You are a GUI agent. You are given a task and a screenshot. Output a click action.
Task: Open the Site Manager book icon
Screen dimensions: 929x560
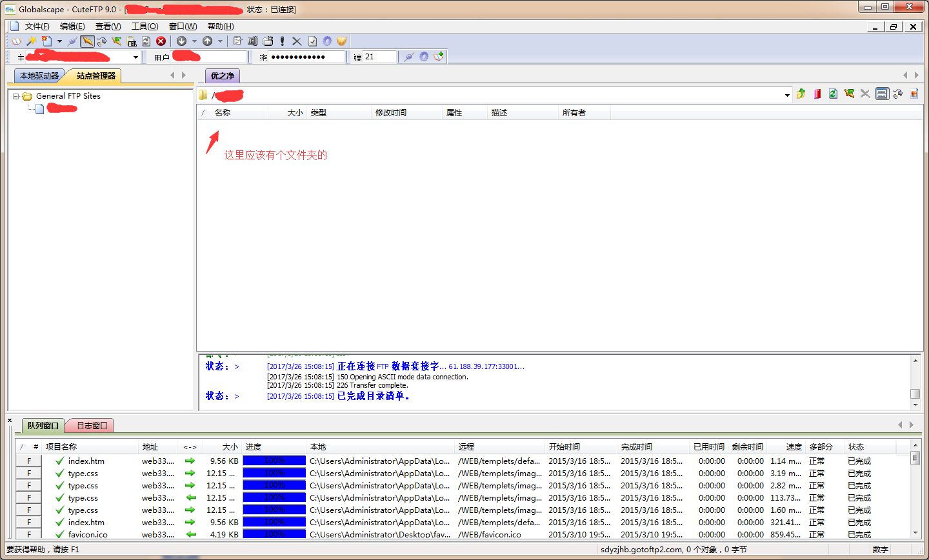(x=16, y=41)
